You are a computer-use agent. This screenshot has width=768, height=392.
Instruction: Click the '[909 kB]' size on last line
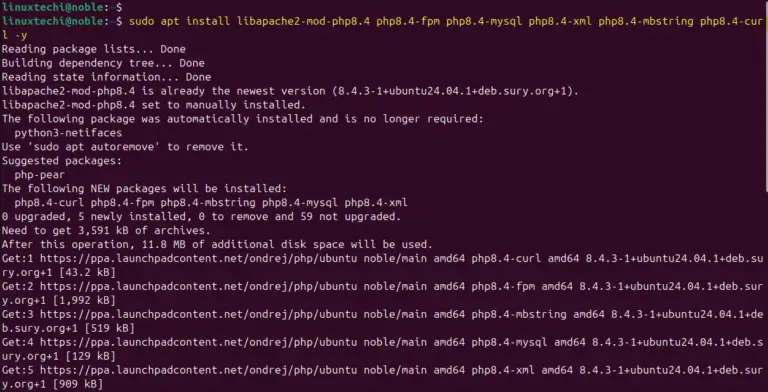click(78, 384)
